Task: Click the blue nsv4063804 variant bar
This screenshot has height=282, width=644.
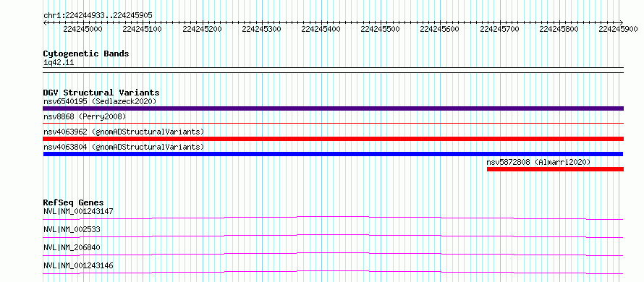Action: pyautogui.click(x=333, y=154)
